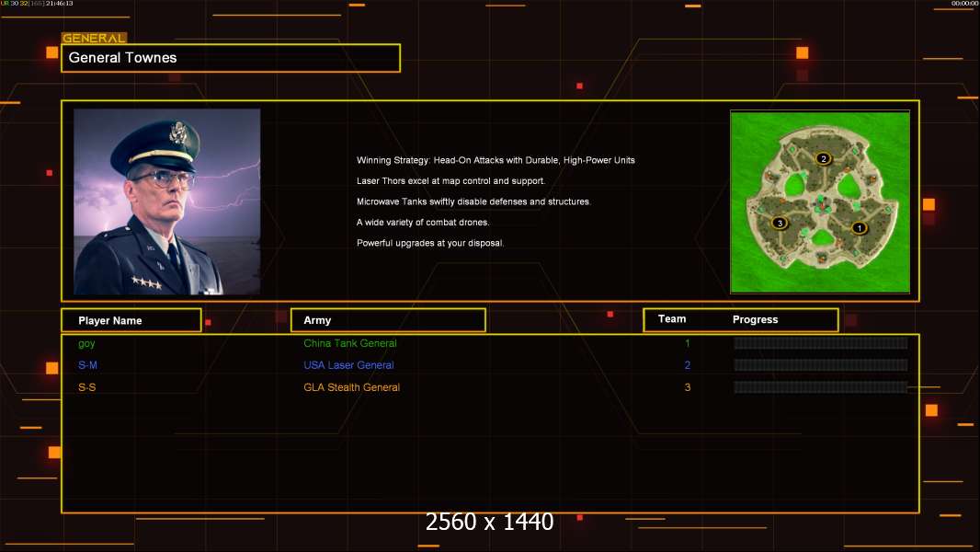Click the GENERAL label tag
The width and height of the screenshot is (980, 552).
(94, 38)
